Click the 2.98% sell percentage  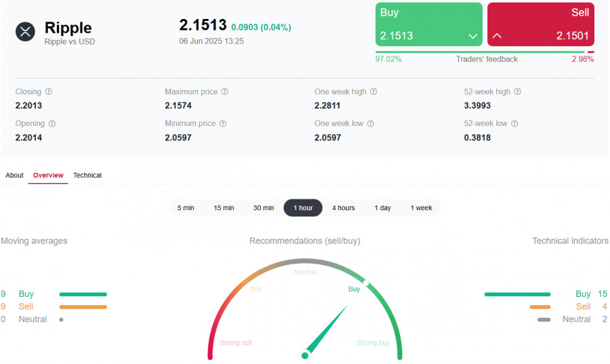point(583,59)
